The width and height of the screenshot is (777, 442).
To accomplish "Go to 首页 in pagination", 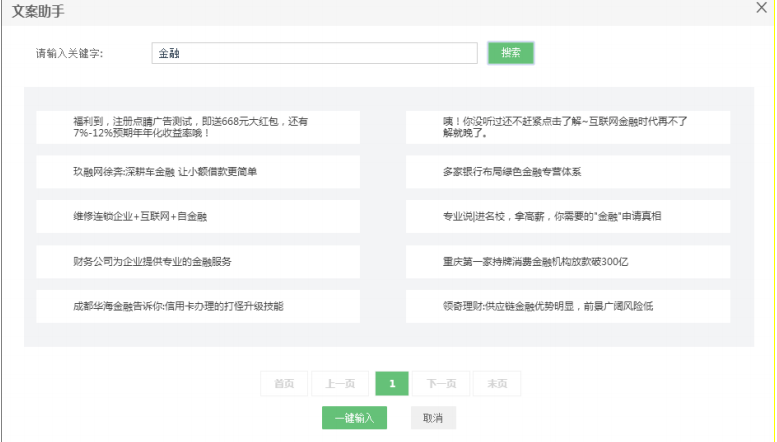I will coord(284,384).
